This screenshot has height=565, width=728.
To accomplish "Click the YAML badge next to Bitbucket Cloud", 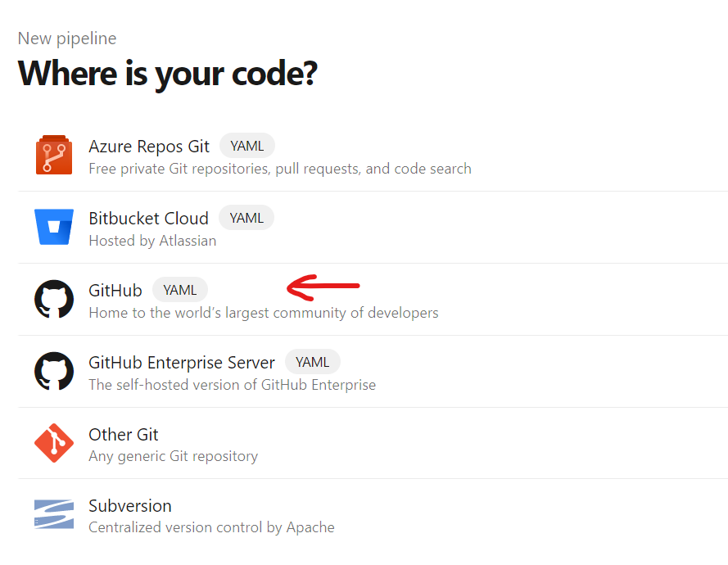I will click(246, 217).
